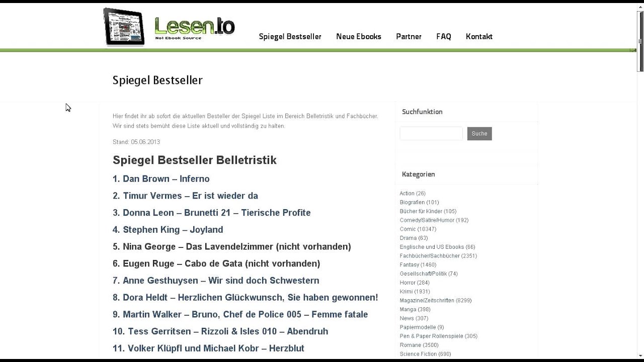Open the FAQ page
Image resolution: width=644 pixels, height=362 pixels.
tap(443, 37)
